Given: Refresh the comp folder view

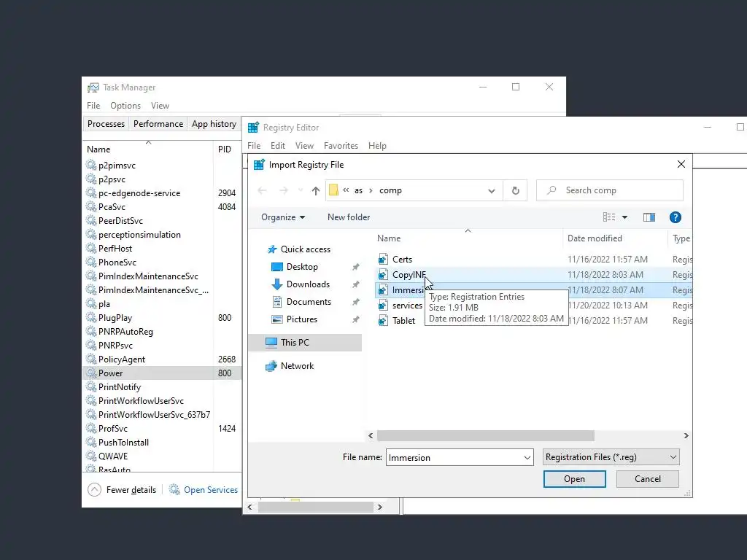Looking at the screenshot, I should click(516, 190).
